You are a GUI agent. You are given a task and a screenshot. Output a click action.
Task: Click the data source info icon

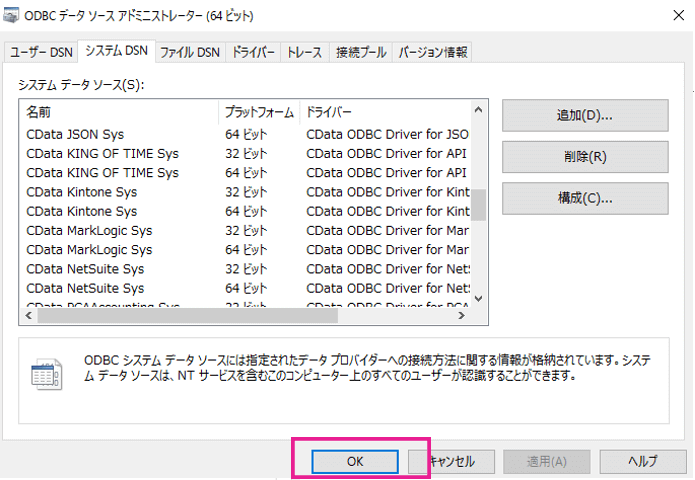47,374
